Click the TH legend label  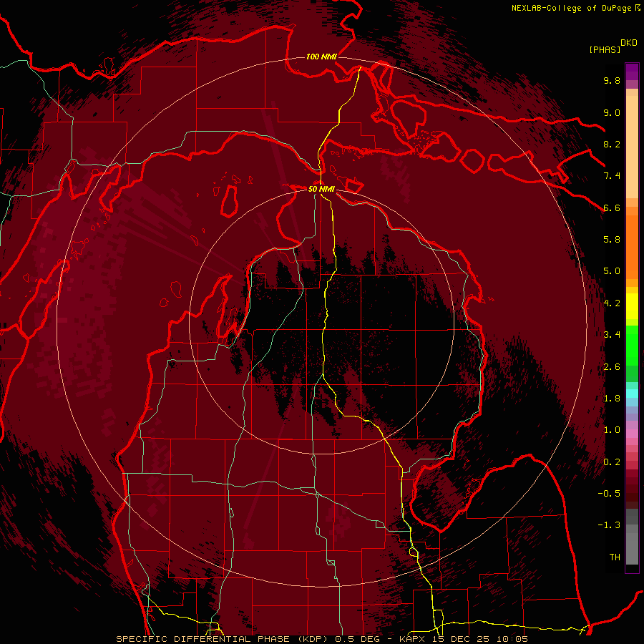point(615,557)
